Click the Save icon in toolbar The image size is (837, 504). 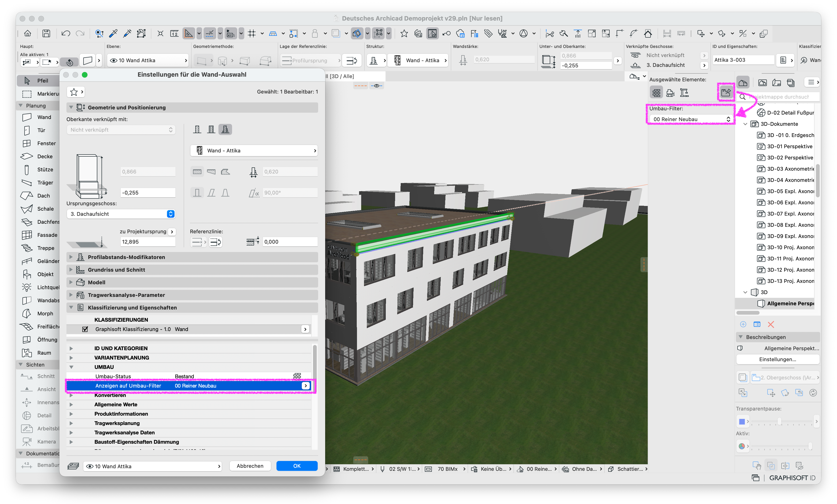tap(46, 33)
